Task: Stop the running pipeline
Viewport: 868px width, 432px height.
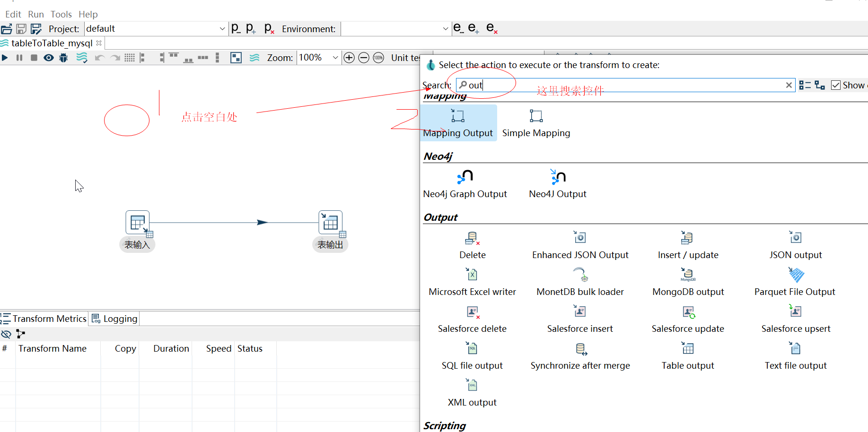Action: point(33,58)
